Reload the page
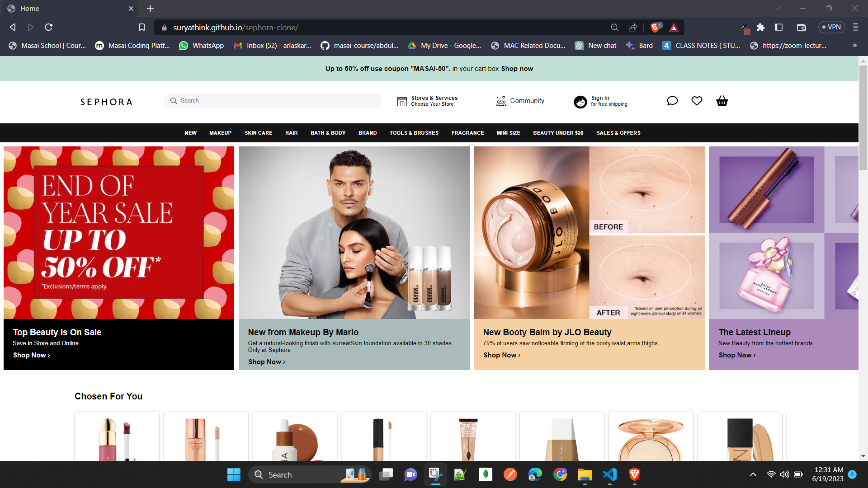 [x=49, y=28]
